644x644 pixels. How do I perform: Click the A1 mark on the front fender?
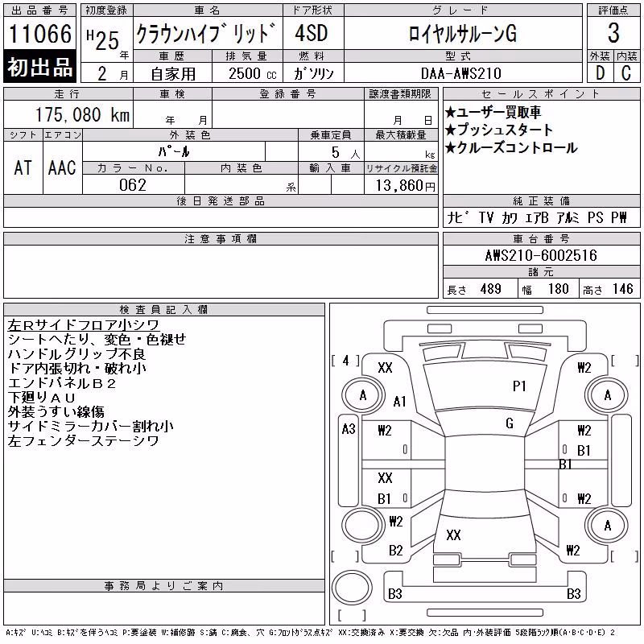[x=399, y=401]
